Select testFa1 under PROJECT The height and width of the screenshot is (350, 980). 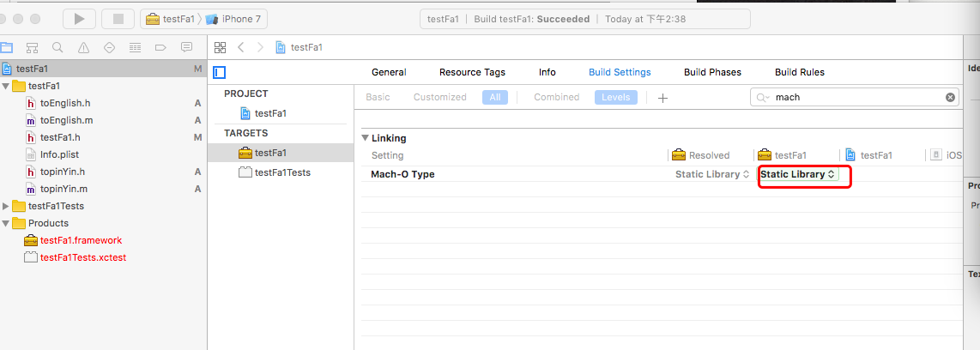(x=270, y=114)
